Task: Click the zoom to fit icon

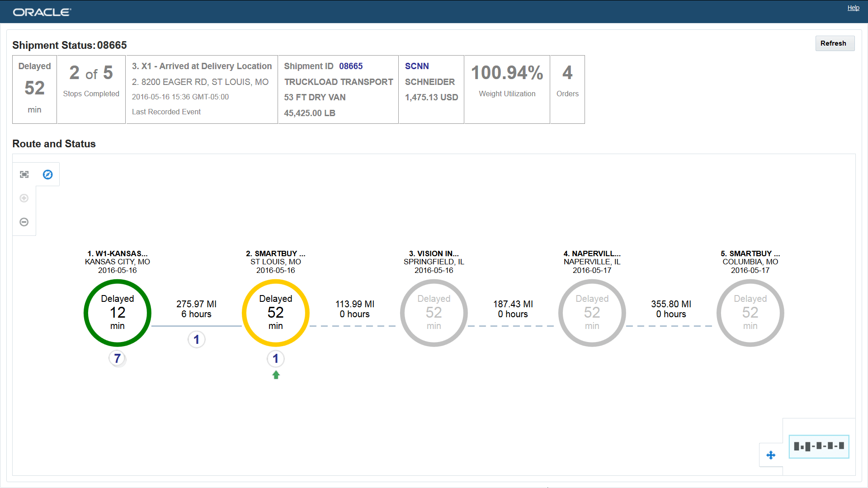Action: (x=24, y=174)
